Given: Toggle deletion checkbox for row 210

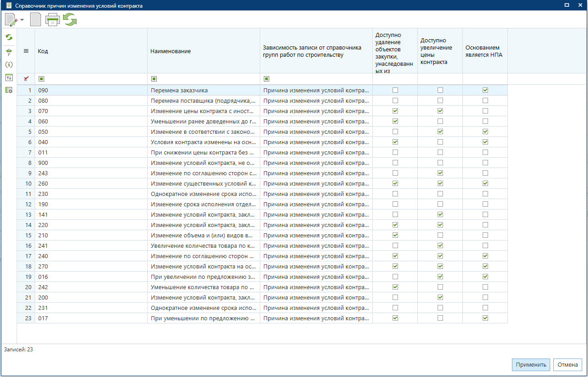Looking at the screenshot, I should [395, 235].
